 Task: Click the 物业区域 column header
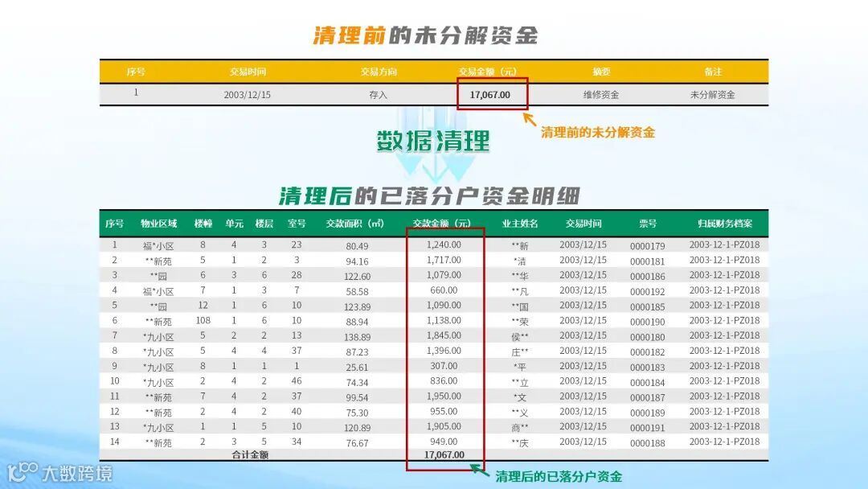(x=159, y=223)
